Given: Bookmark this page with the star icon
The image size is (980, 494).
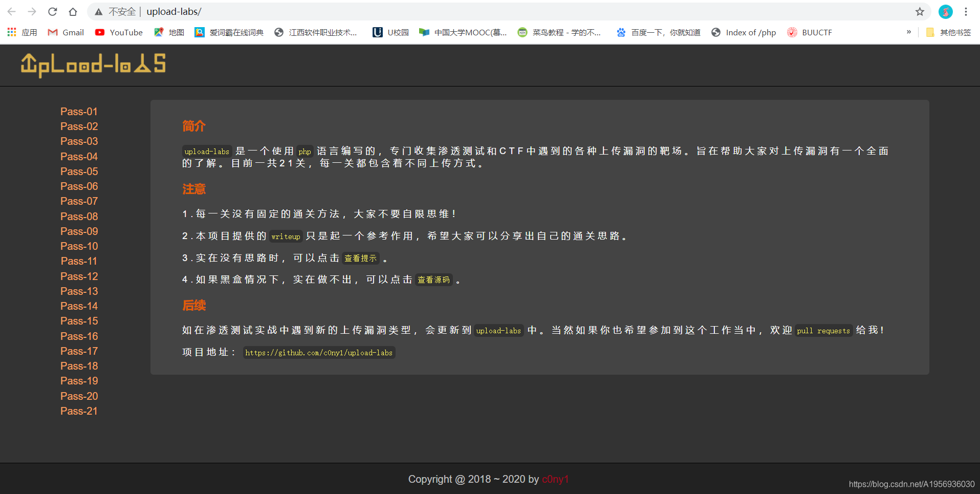Looking at the screenshot, I should pyautogui.click(x=920, y=11).
